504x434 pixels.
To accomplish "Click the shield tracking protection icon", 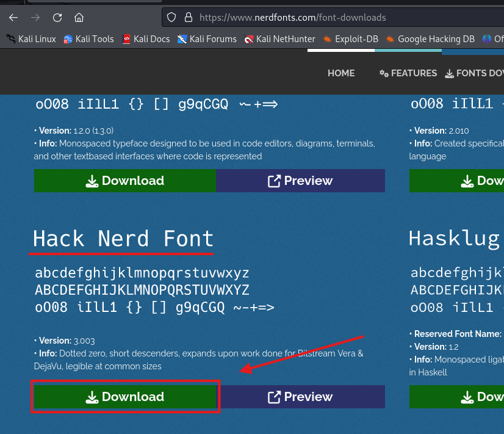I will click(172, 18).
